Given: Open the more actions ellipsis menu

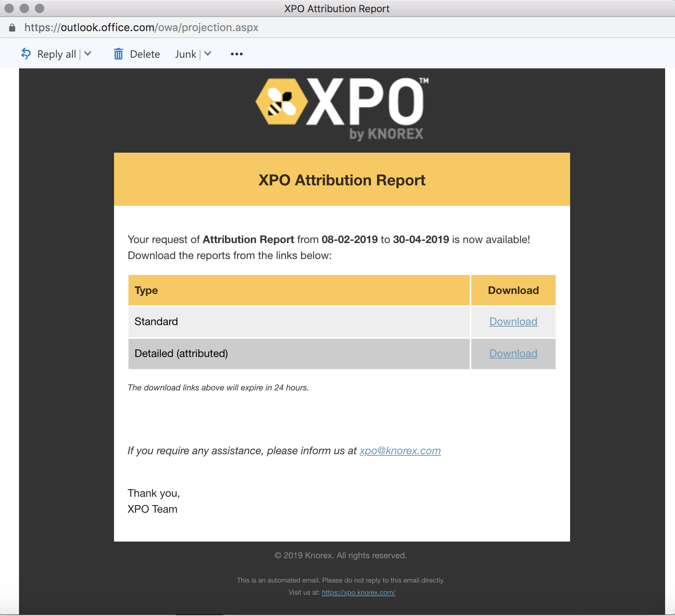Looking at the screenshot, I should click(x=236, y=54).
